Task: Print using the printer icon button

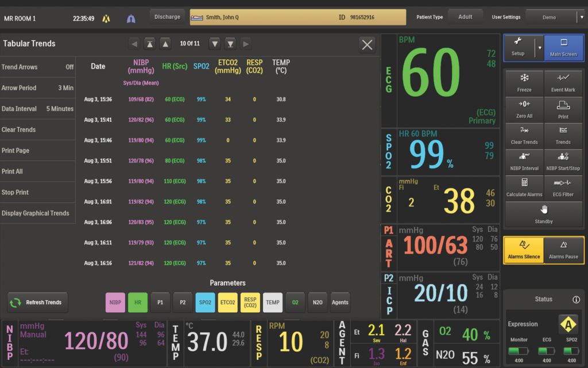Action: coord(563,109)
